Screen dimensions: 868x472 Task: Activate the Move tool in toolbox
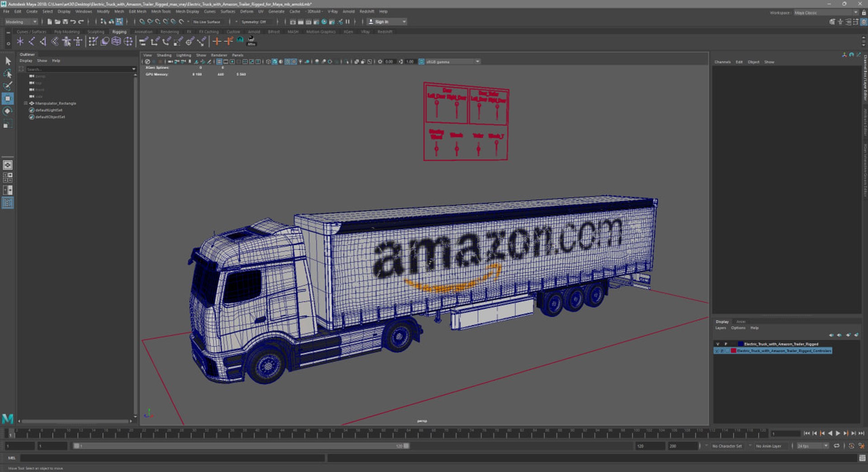click(8, 99)
